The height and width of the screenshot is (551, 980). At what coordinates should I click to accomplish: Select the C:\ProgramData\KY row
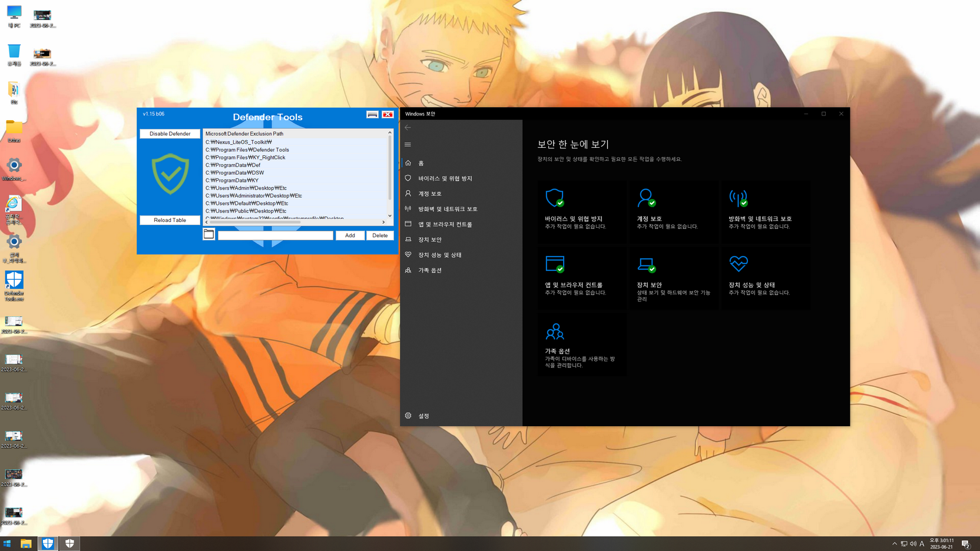(x=295, y=180)
